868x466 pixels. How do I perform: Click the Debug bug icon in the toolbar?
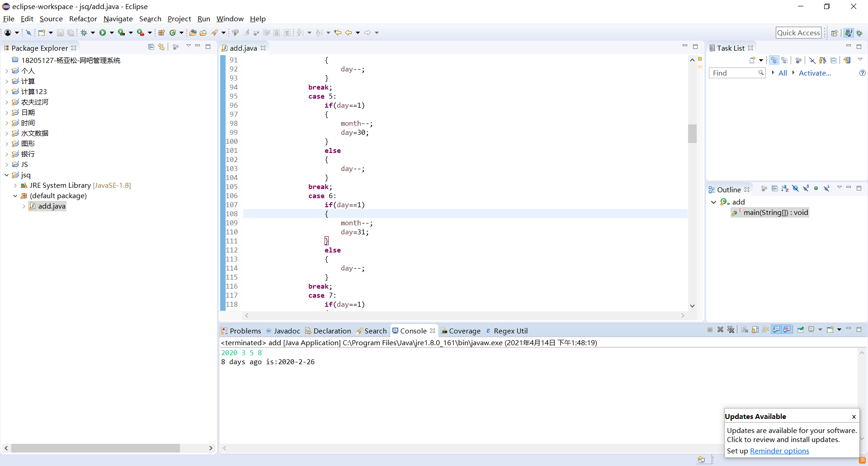click(84, 33)
